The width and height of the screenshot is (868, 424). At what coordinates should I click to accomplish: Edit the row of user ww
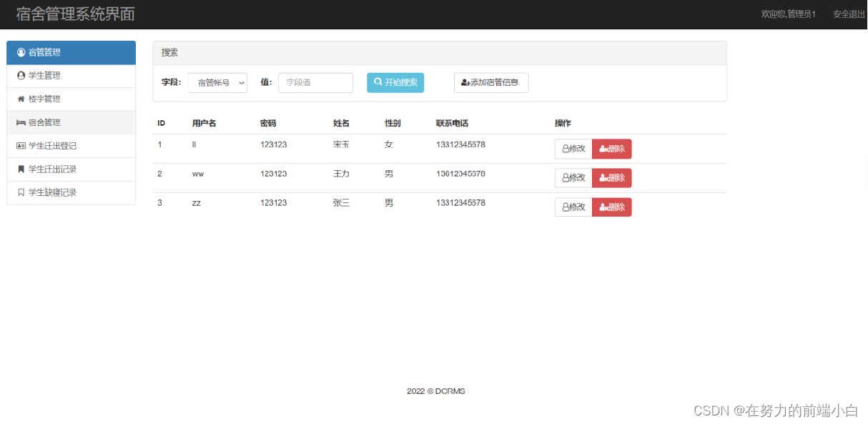tap(573, 178)
